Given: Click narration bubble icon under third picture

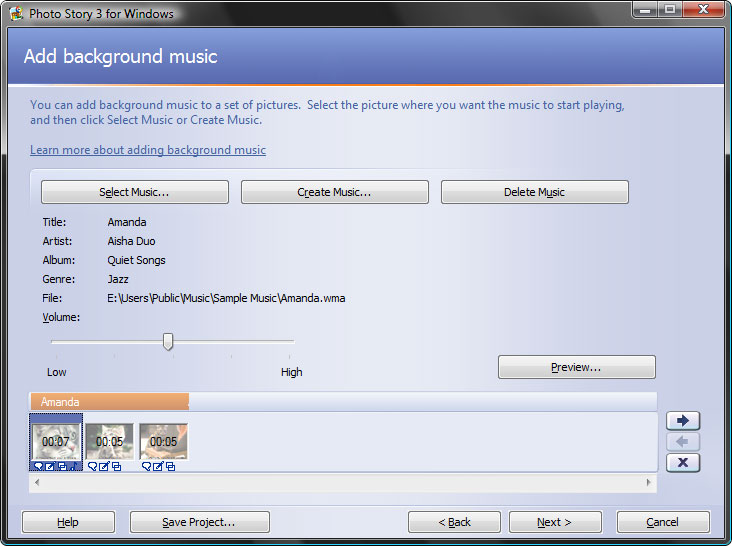Looking at the screenshot, I should click(147, 466).
